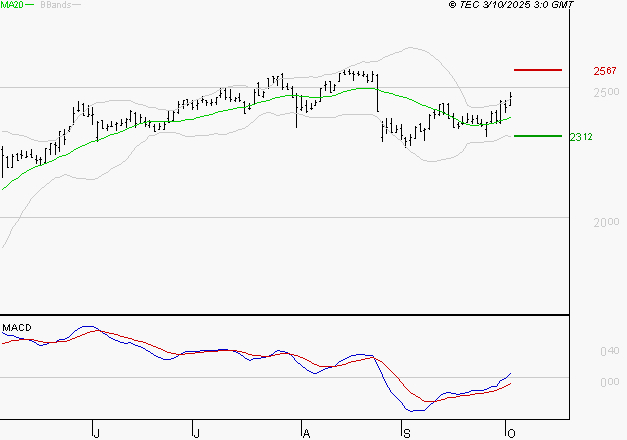Select the green 2312 support line
627x440 pixels.
538,136
